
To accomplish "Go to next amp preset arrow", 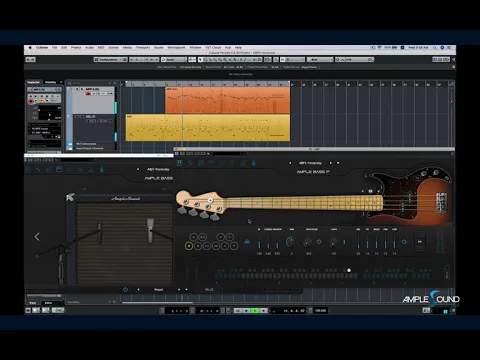I will [179, 290].
